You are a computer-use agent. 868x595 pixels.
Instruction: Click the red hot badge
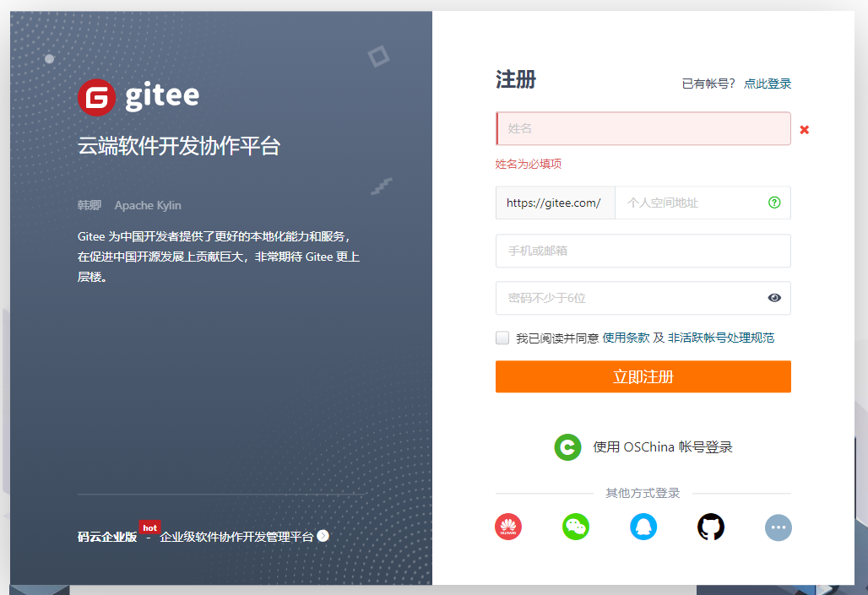click(149, 528)
